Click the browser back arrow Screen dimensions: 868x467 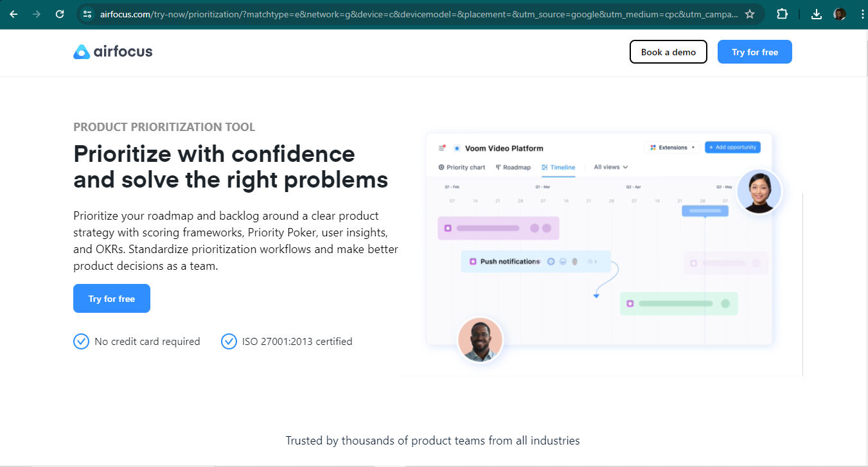(13, 14)
